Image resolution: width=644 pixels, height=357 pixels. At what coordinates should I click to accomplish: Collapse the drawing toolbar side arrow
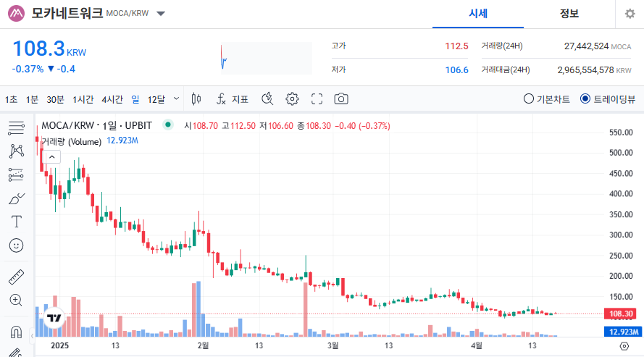[x=32, y=337]
